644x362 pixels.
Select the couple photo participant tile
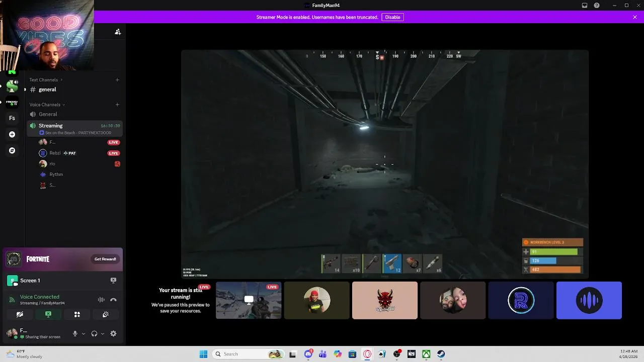click(453, 300)
